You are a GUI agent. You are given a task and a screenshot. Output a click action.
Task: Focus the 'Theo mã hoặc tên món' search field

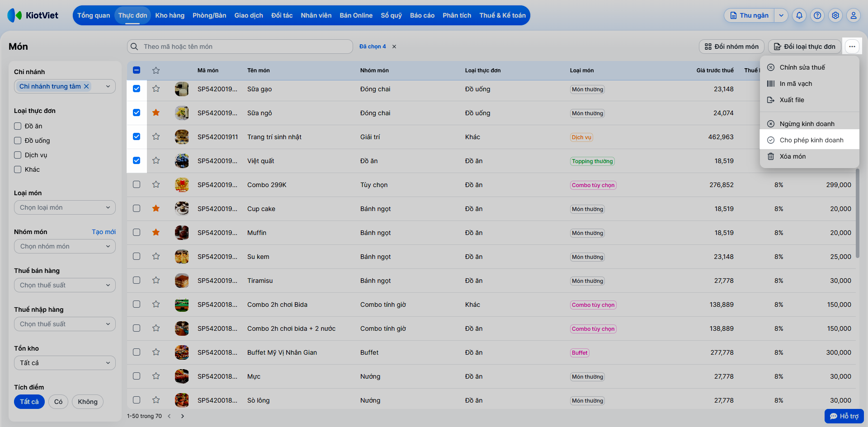(240, 47)
